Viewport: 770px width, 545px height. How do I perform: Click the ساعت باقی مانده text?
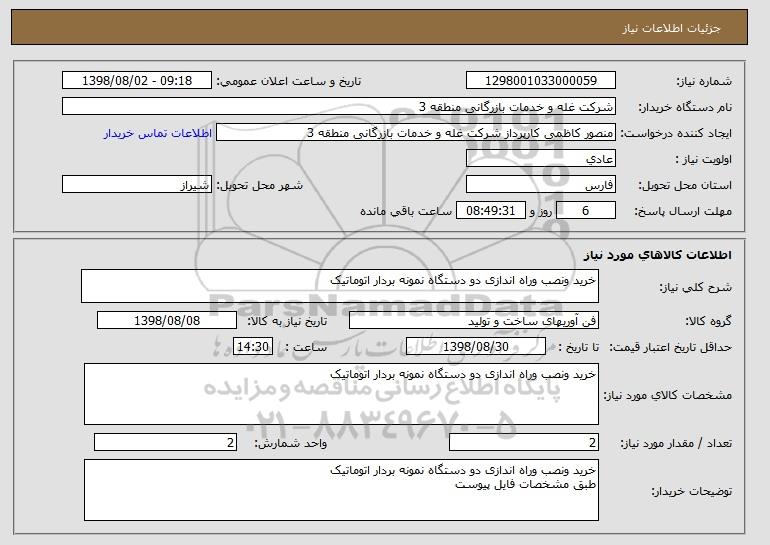pos(406,211)
